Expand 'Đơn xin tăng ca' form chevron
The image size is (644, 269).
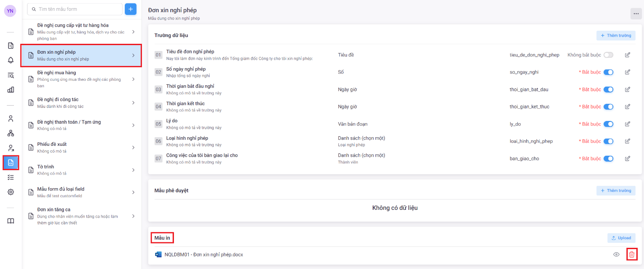133,216
